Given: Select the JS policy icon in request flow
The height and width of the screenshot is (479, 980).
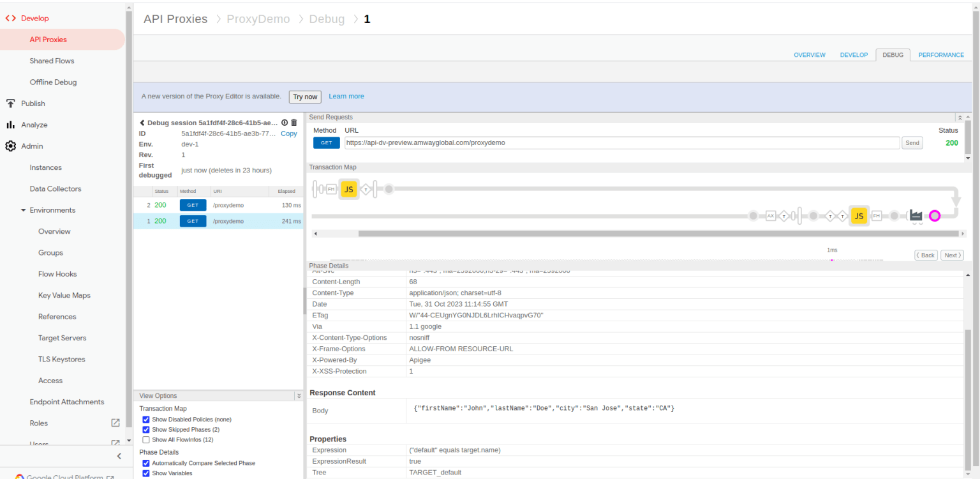Looking at the screenshot, I should 348,189.
